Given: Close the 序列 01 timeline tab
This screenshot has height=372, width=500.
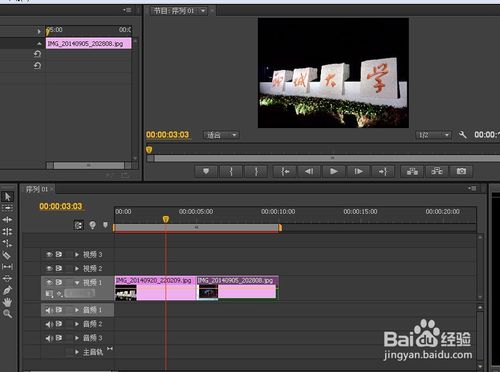Looking at the screenshot, I should (x=52, y=190).
